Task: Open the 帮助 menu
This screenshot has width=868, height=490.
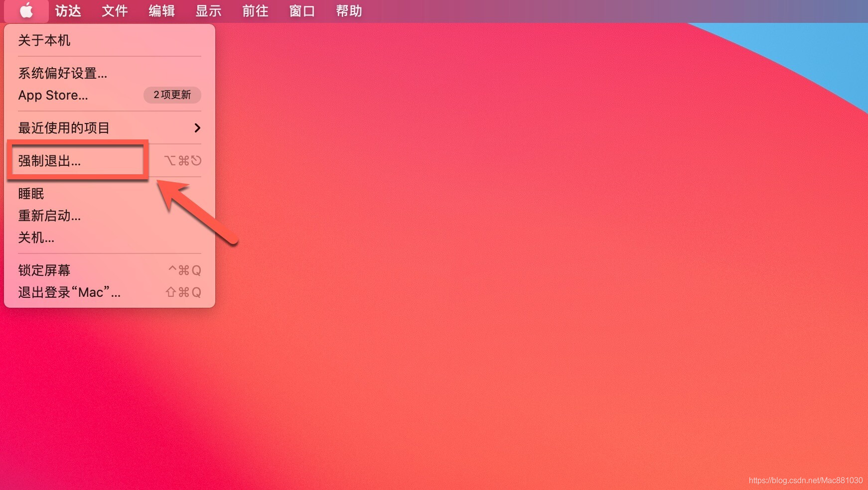Action: [349, 11]
